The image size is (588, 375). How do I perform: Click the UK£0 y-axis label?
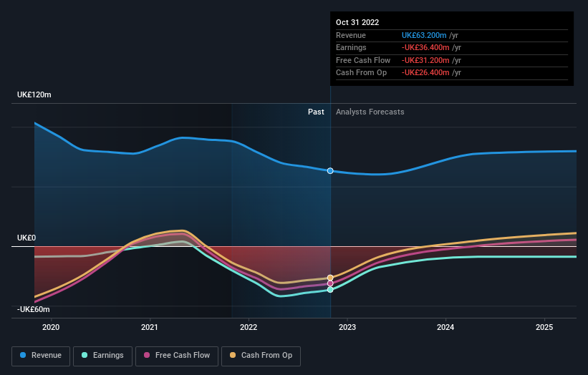coord(26,238)
